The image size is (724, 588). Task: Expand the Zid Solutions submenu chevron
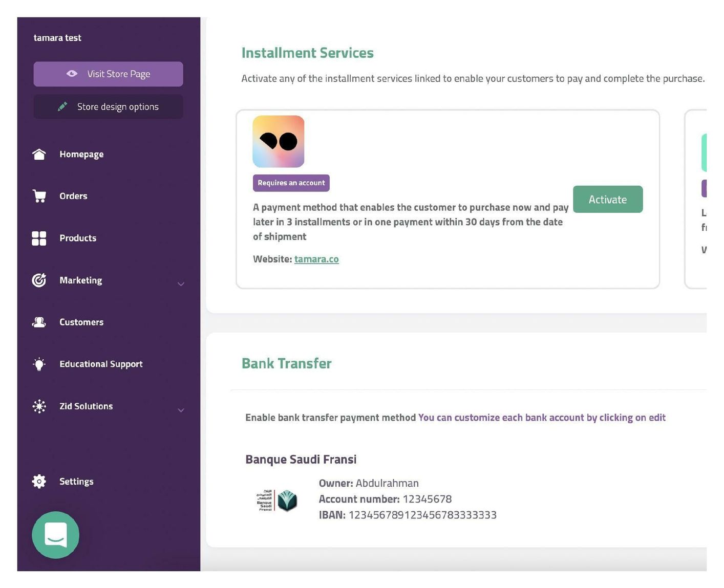tap(181, 410)
